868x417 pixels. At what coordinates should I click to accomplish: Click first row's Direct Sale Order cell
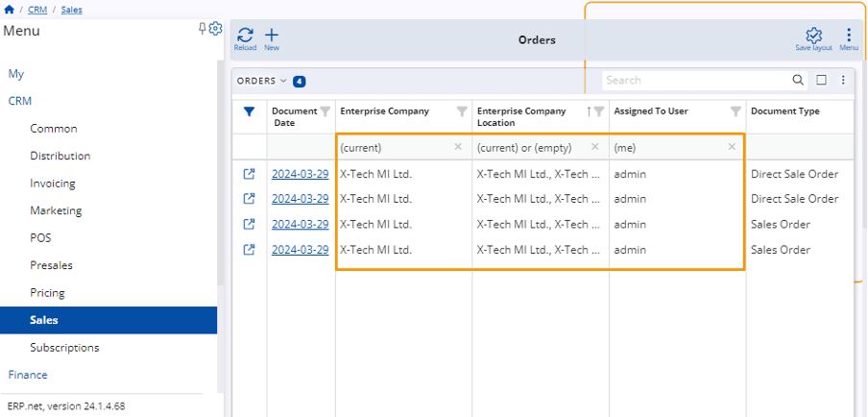pyautogui.click(x=794, y=174)
